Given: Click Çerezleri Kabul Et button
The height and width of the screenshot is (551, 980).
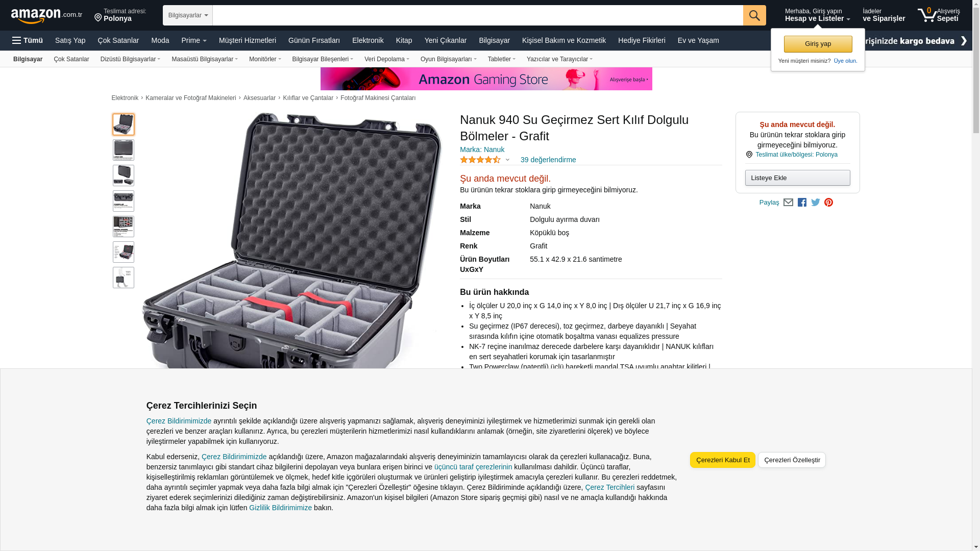Looking at the screenshot, I should pos(723,460).
